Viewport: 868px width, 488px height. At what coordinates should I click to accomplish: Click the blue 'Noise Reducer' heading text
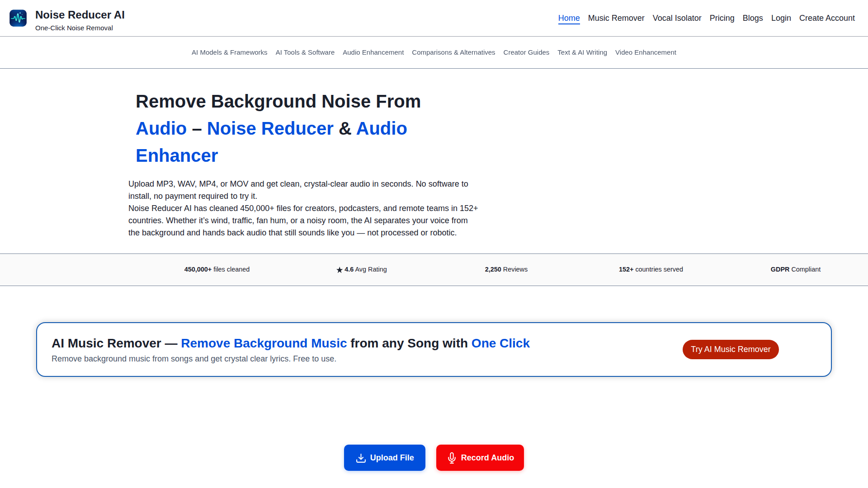pos(270,129)
